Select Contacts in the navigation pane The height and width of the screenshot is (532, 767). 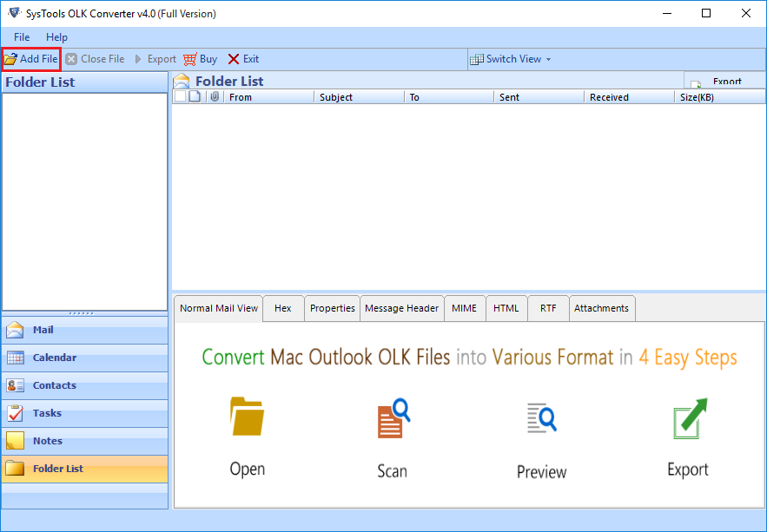(84, 385)
